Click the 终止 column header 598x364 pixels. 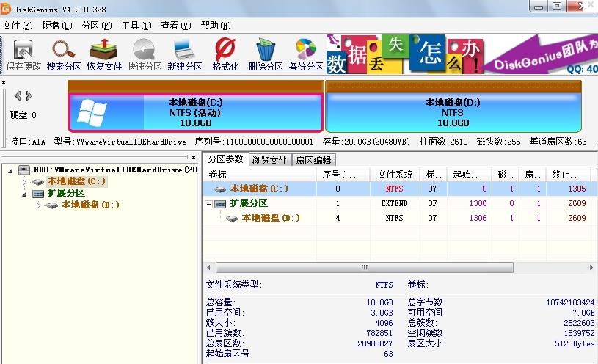(569, 175)
